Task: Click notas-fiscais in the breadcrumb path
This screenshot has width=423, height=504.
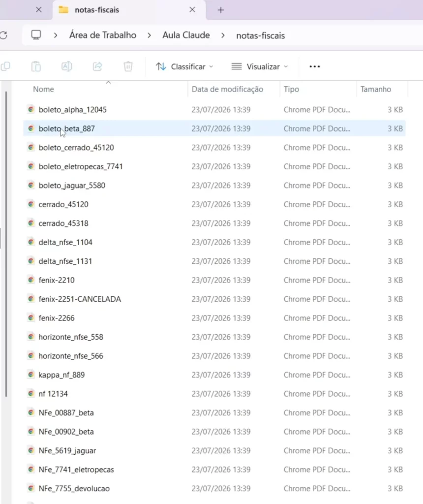Action: point(261,35)
